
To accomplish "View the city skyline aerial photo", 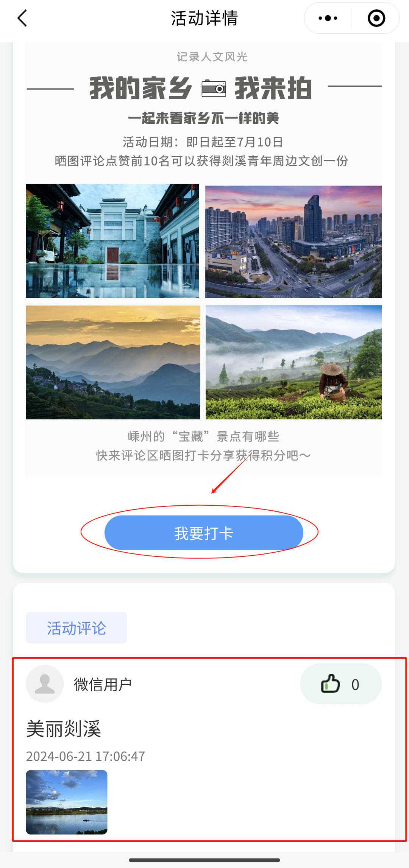I will click(293, 242).
